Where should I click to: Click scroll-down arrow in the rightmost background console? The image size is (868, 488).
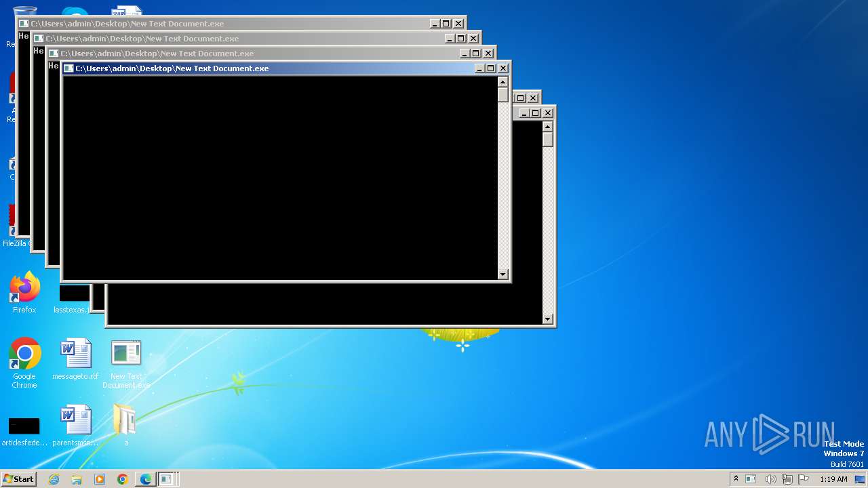[x=547, y=319]
